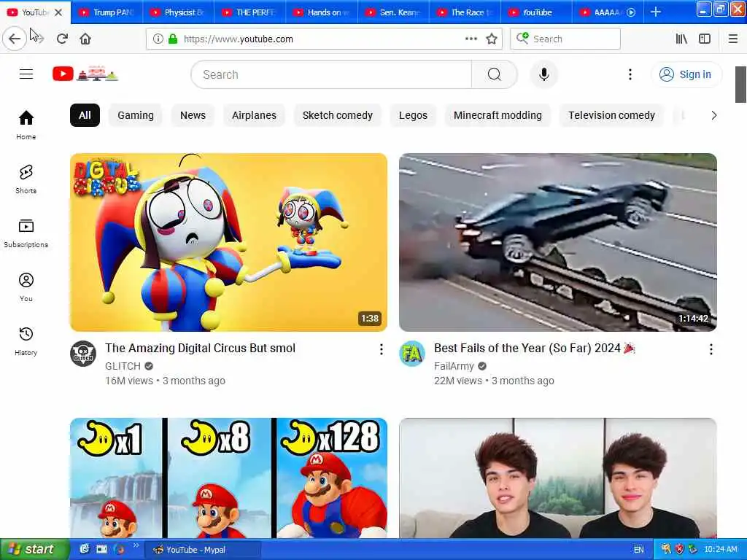
Task: Click YouTube search input field
Action: (331, 74)
